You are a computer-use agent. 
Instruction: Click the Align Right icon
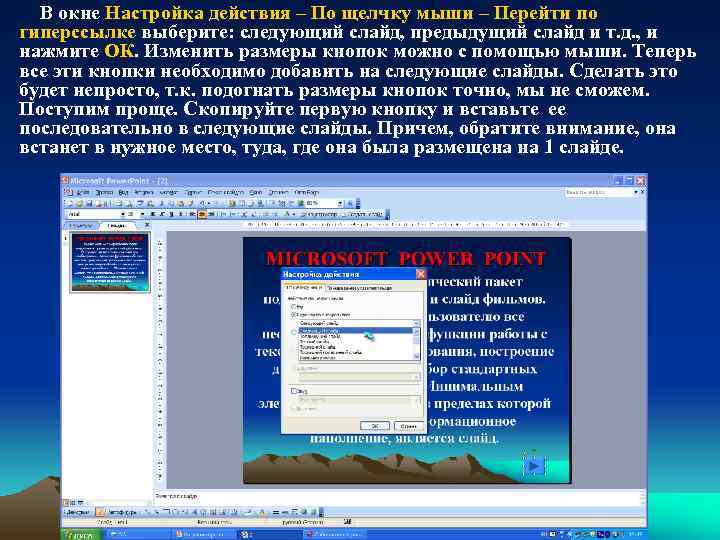click(212, 214)
